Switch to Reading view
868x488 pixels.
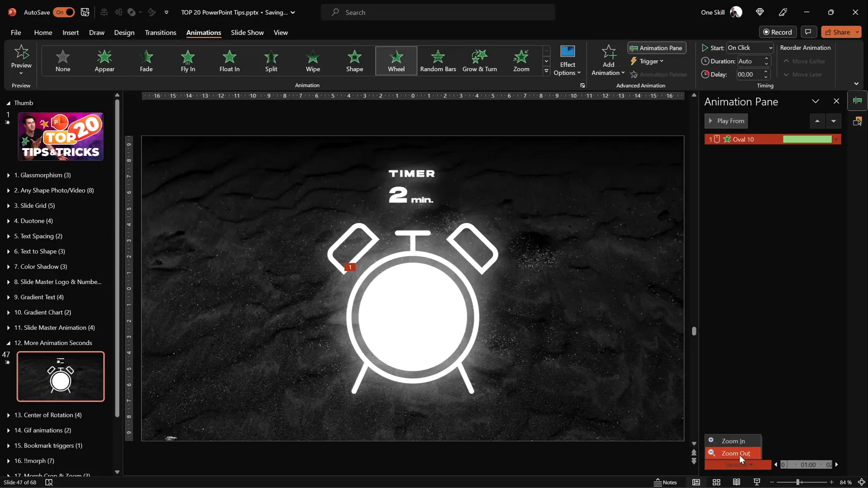tap(736, 482)
